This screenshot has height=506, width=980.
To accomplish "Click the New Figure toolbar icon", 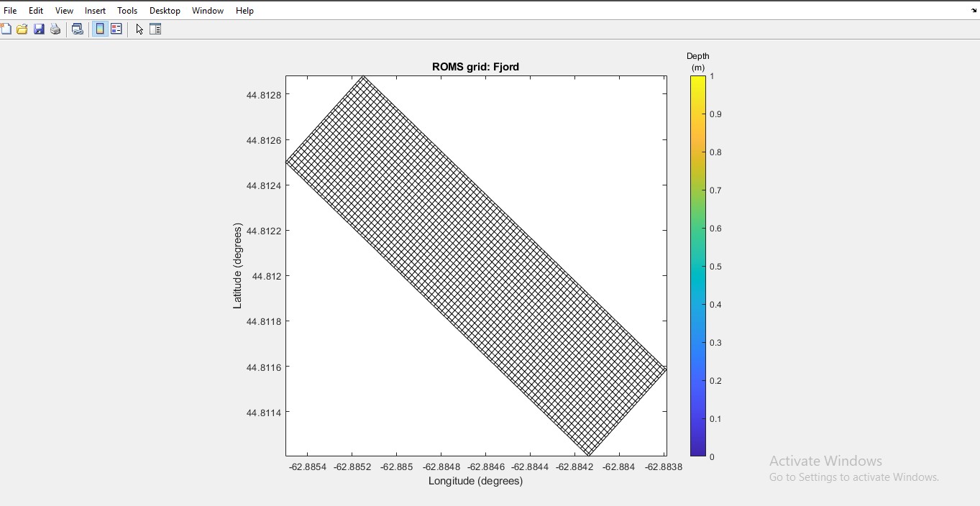I will (6, 29).
